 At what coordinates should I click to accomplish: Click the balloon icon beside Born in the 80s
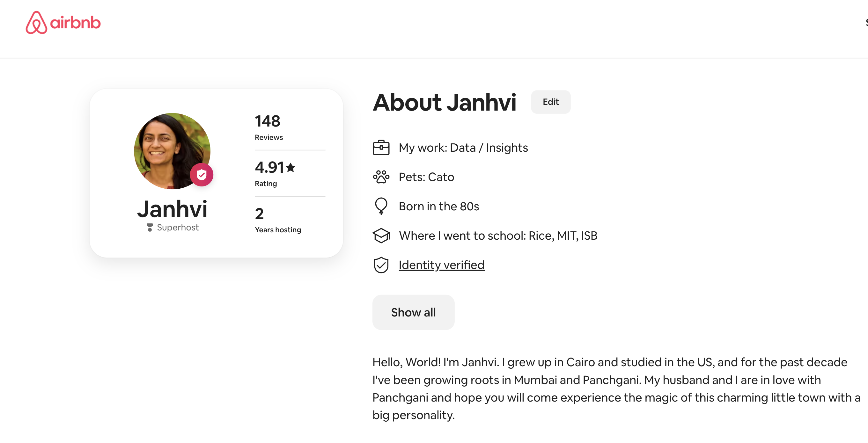point(381,206)
